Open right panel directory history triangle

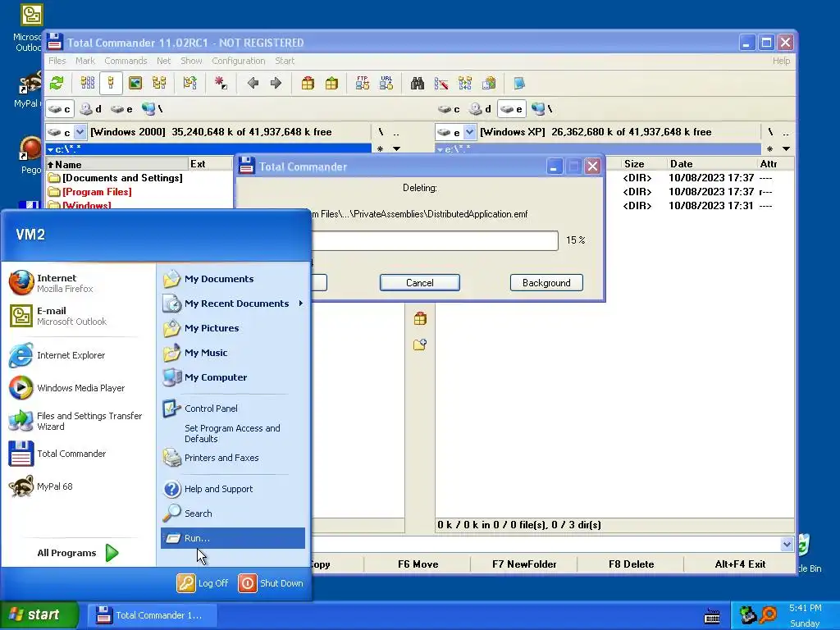coord(787,149)
